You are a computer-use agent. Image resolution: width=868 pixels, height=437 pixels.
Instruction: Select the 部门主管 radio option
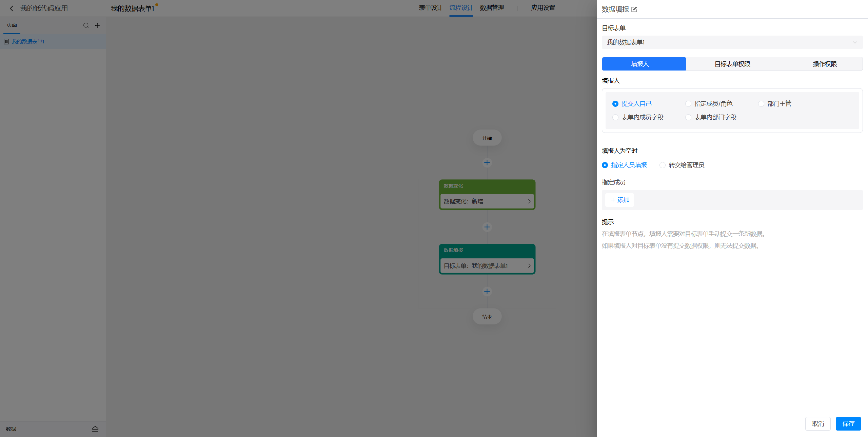tap(761, 104)
